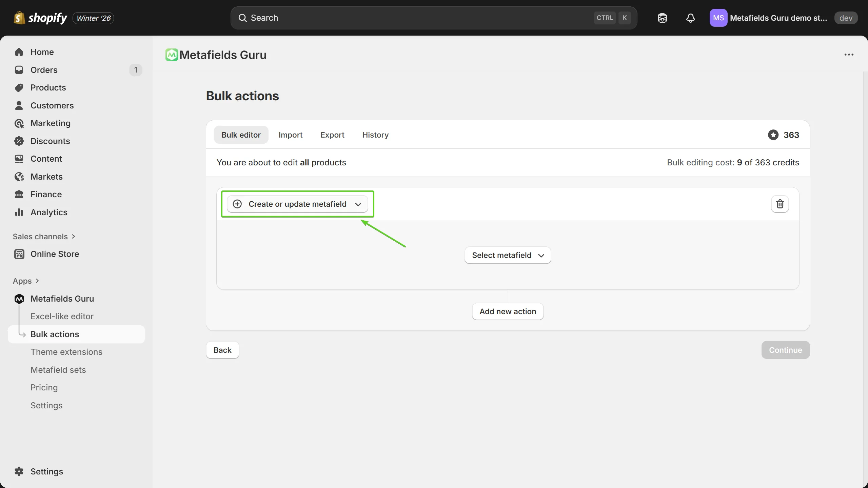Switch to the Export tab
Viewport: 868px width, 488px height.
pos(332,135)
